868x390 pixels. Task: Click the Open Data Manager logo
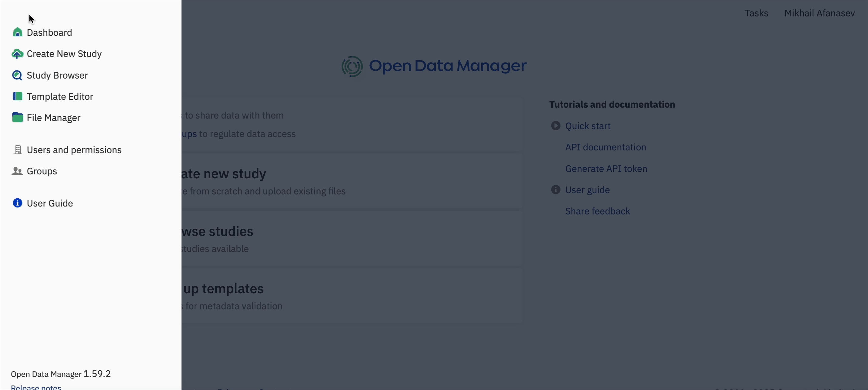tap(434, 66)
